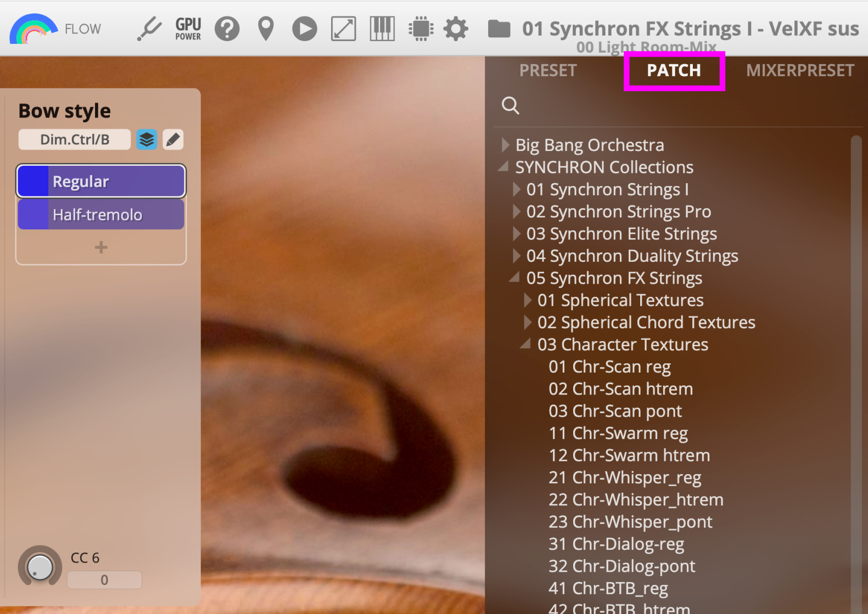The width and height of the screenshot is (868, 614).
Task: Click the search magnifier icon
Action: (x=511, y=105)
